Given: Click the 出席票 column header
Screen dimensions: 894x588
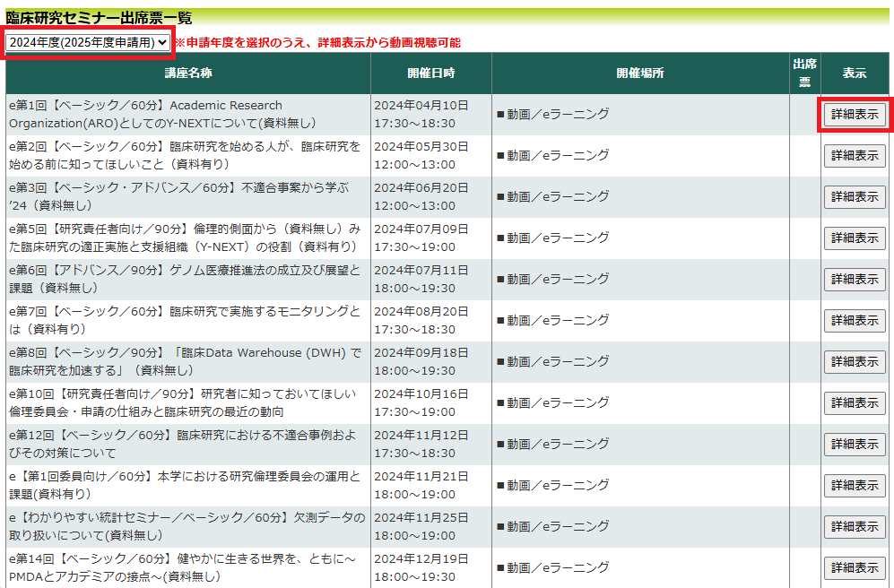Looking at the screenshot, I should click(x=804, y=73).
